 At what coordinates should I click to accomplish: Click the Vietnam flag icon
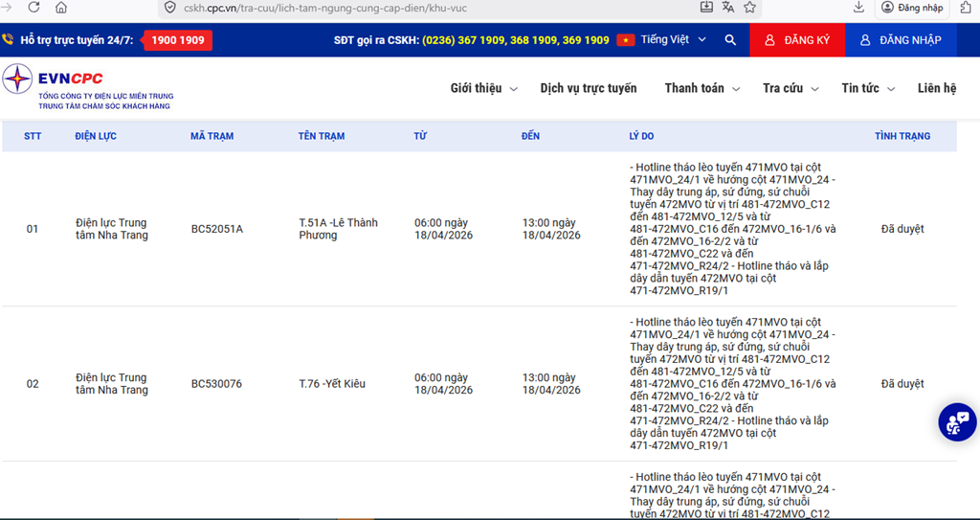626,40
